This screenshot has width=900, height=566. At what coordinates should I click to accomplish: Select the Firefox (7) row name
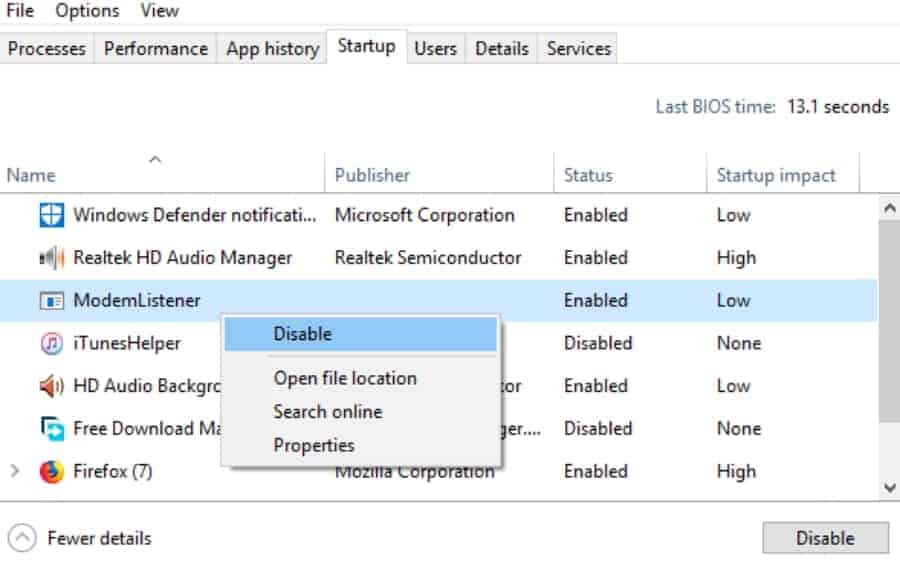pos(112,471)
